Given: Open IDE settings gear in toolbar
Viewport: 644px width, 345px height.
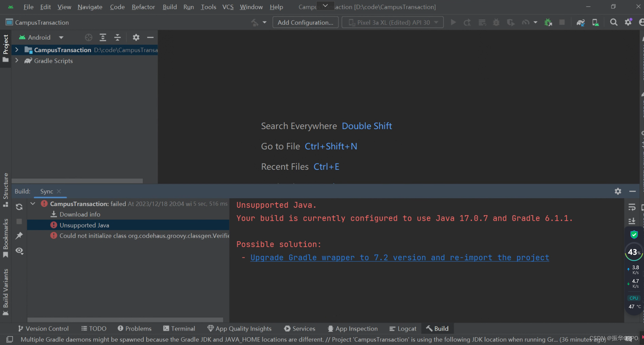Looking at the screenshot, I should point(628,22).
